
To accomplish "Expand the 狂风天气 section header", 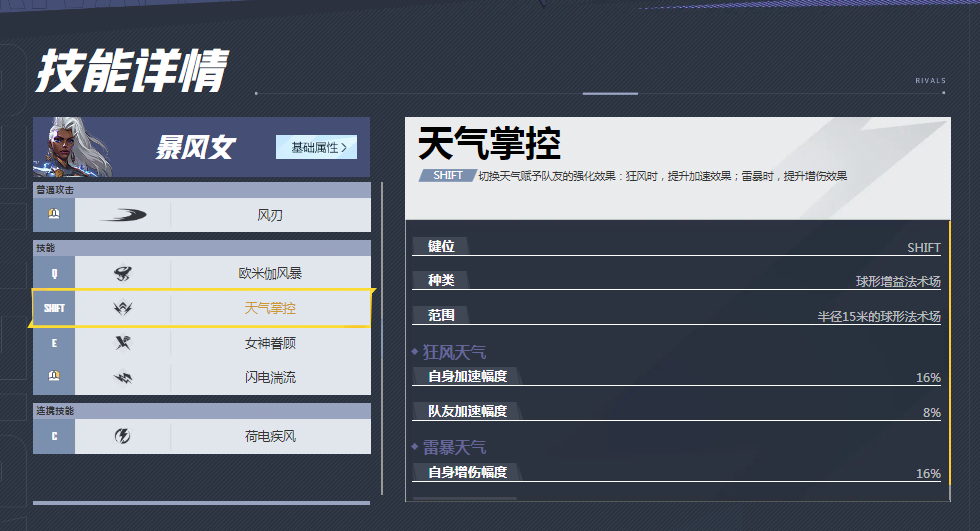I will click(x=454, y=352).
